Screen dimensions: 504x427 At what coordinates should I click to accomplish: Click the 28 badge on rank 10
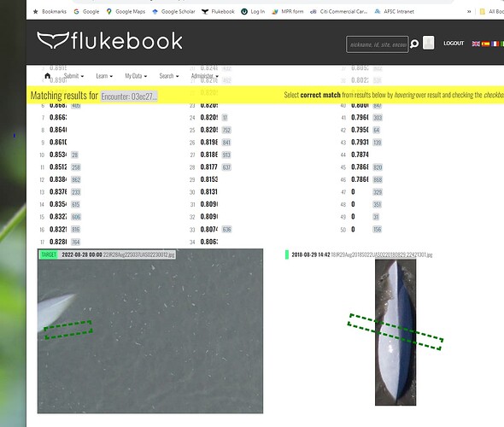tap(74, 155)
